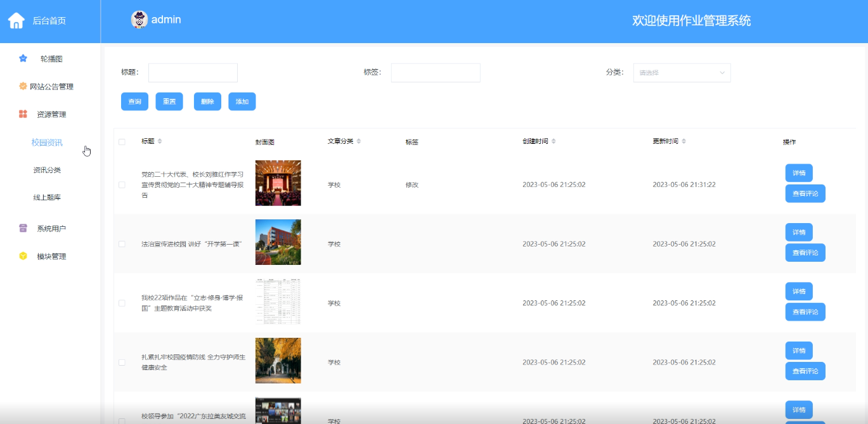Open 详情 for 校领导参加 article
The height and width of the screenshot is (424, 868).
[x=799, y=409]
